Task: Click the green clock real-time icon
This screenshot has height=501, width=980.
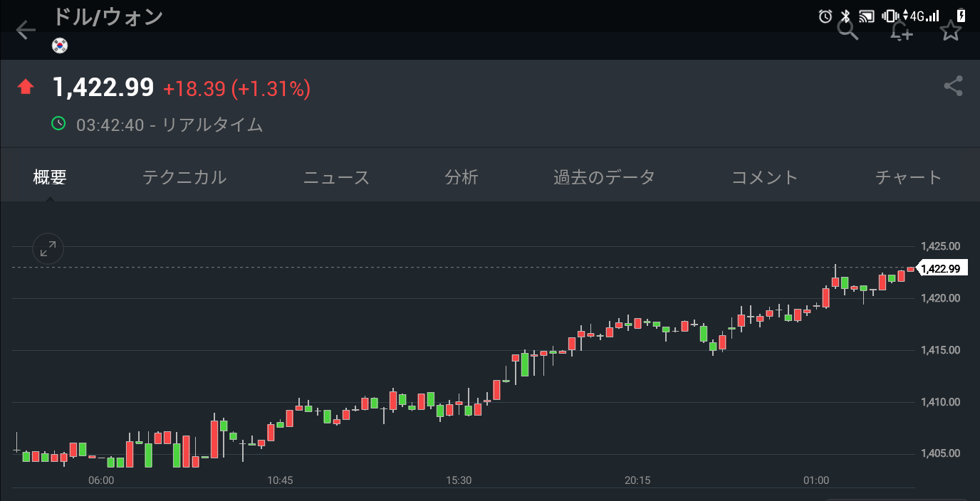Action: (58, 125)
